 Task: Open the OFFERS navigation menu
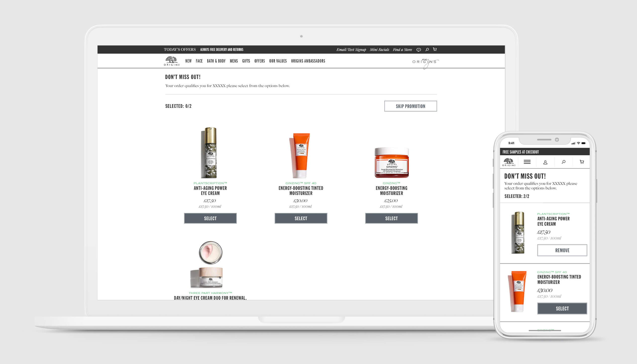260,61
